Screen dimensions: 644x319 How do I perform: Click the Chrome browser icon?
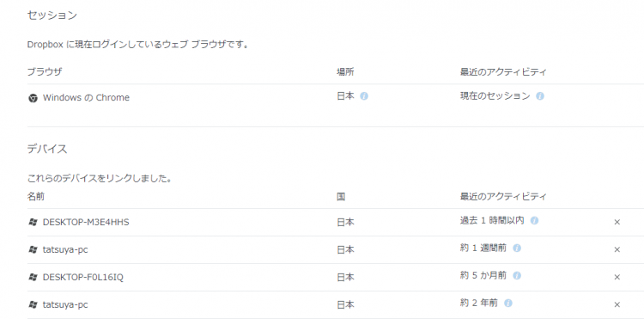click(x=33, y=98)
